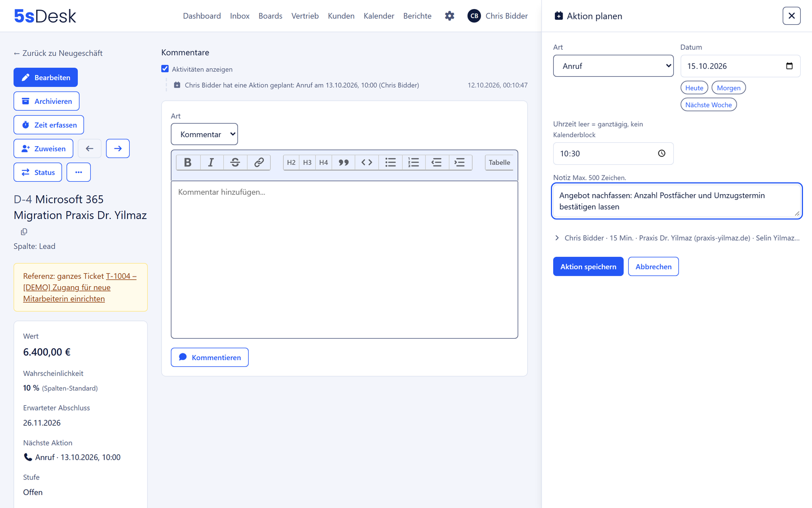Apply H4 heading style
The height and width of the screenshot is (508, 812).
coord(324,163)
